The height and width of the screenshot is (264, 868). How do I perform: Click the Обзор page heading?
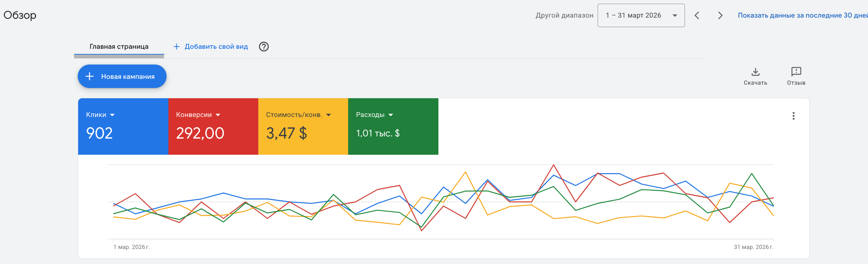pos(20,15)
